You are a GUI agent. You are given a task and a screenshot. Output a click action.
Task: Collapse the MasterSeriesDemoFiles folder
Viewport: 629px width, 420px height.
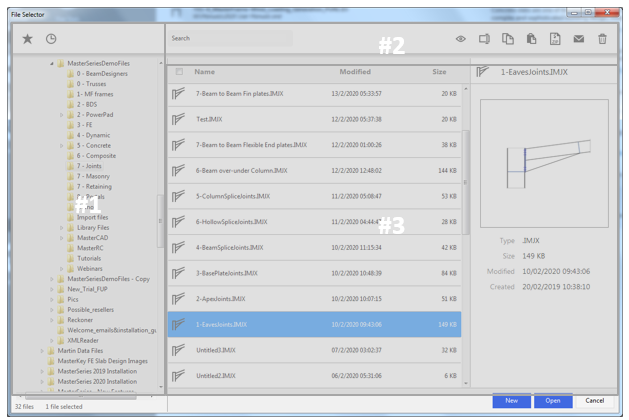pos(51,63)
